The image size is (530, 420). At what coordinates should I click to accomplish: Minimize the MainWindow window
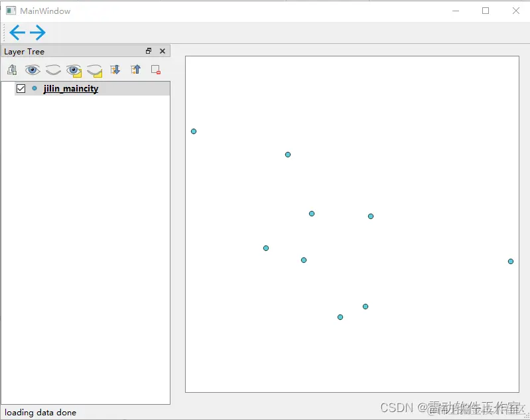tap(456, 11)
